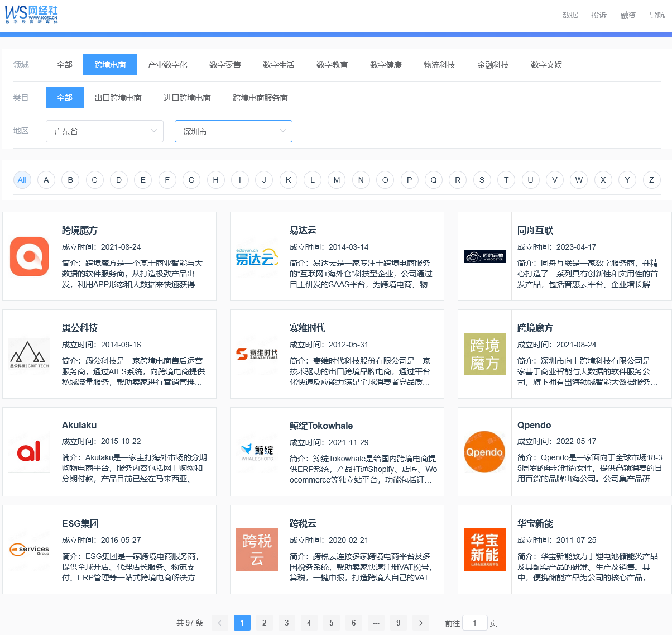This screenshot has height=635, width=672.
Task: Open the Qpendo company title
Action: (534, 425)
